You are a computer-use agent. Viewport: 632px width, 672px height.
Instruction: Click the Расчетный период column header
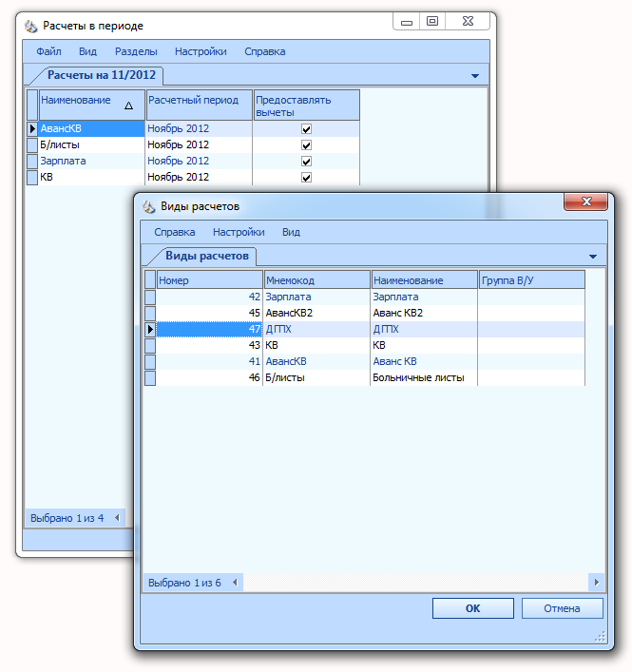pyautogui.click(x=200, y=105)
